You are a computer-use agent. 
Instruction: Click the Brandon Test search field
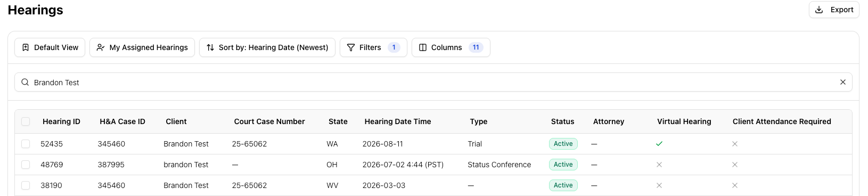point(433,82)
